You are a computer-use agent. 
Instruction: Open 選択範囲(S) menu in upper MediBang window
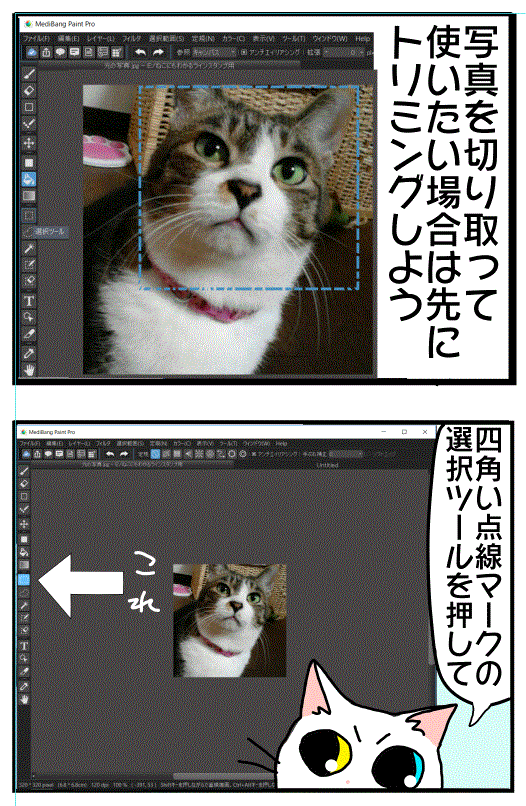point(166,39)
